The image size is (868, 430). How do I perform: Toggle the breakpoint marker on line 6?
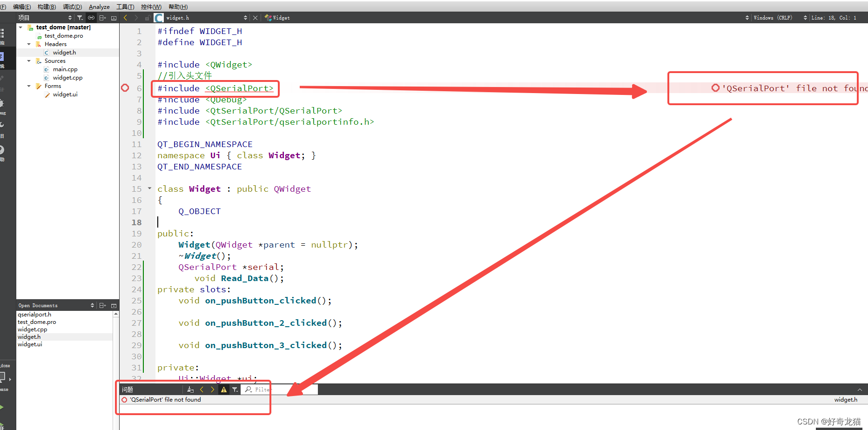click(x=125, y=87)
